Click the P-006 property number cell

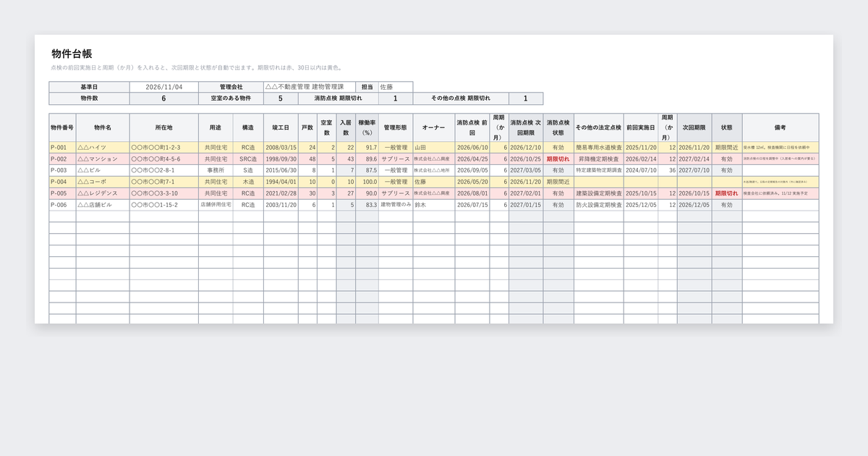point(62,205)
